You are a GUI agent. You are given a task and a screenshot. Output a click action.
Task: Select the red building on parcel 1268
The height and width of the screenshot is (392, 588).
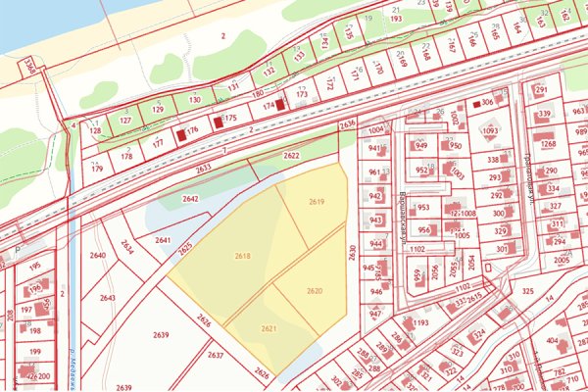545,137
